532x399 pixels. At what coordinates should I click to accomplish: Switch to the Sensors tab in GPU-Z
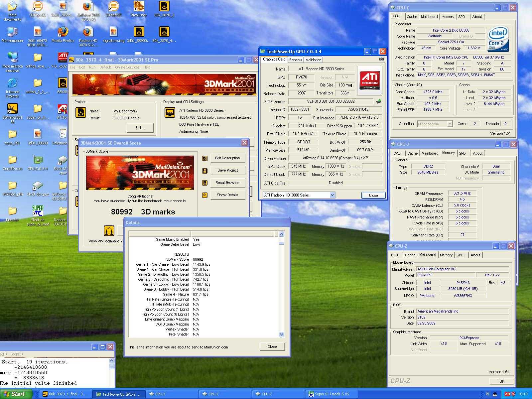(x=295, y=60)
